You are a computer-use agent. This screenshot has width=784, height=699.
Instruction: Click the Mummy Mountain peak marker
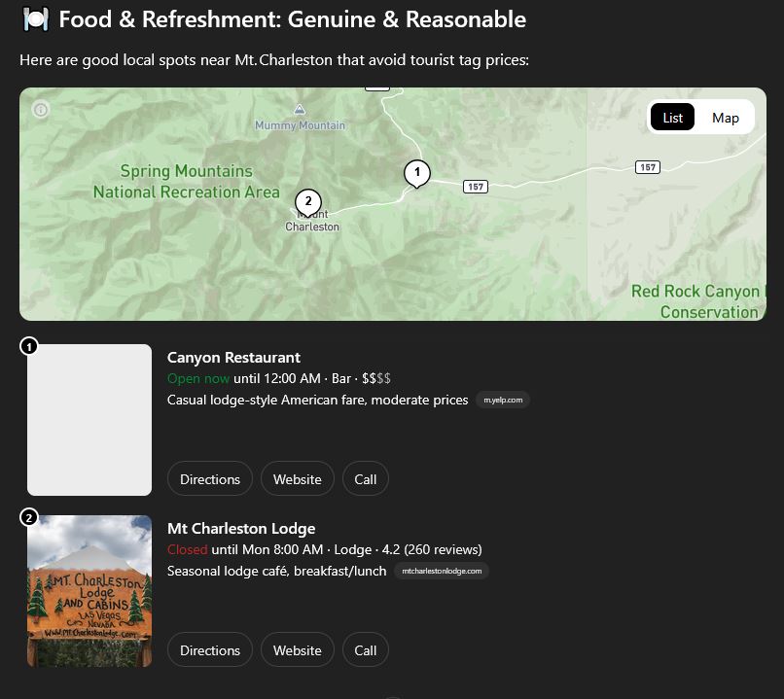[299, 109]
